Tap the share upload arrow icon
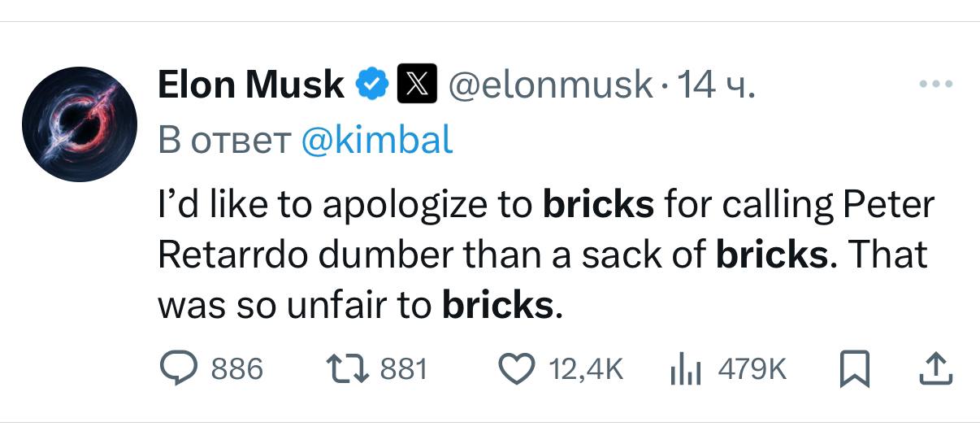This screenshot has height=431, width=980. (x=934, y=369)
